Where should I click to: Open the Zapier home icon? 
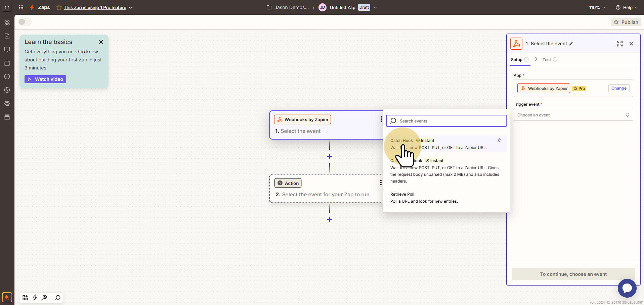pos(7,7)
